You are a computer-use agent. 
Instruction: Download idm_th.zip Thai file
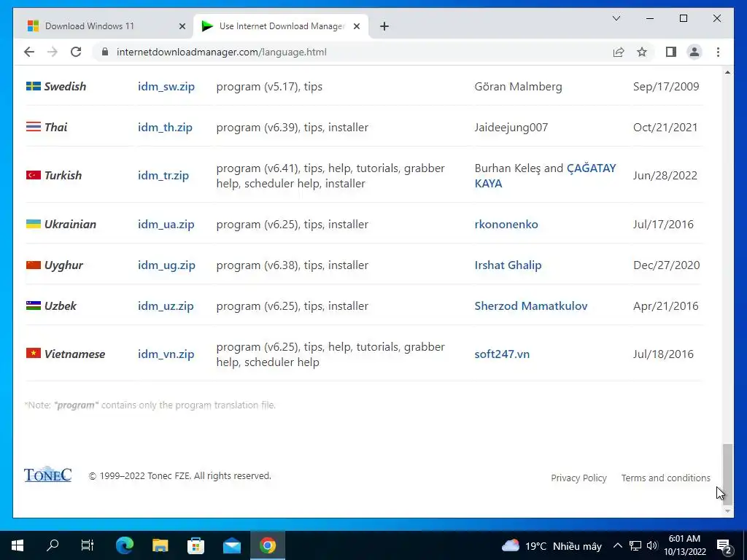point(166,128)
